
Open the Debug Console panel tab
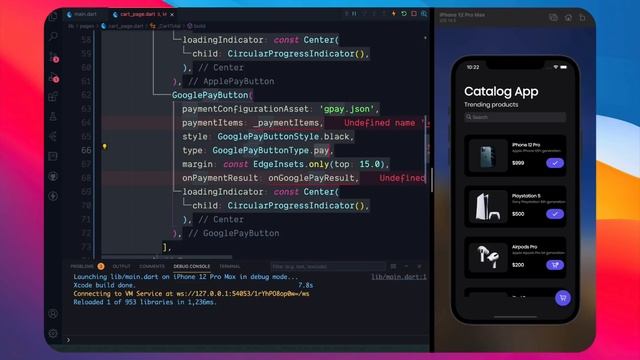click(x=191, y=267)
